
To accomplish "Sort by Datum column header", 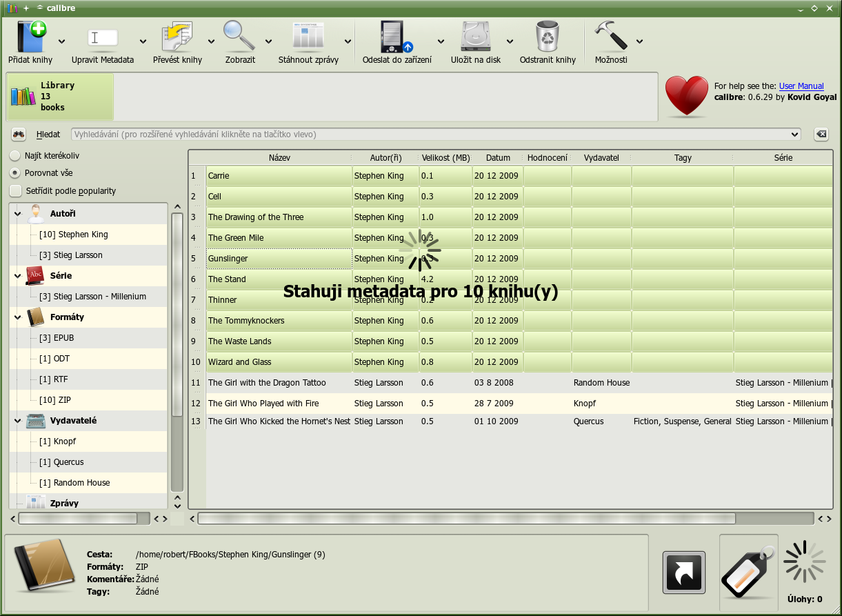I will coord(498,158).
